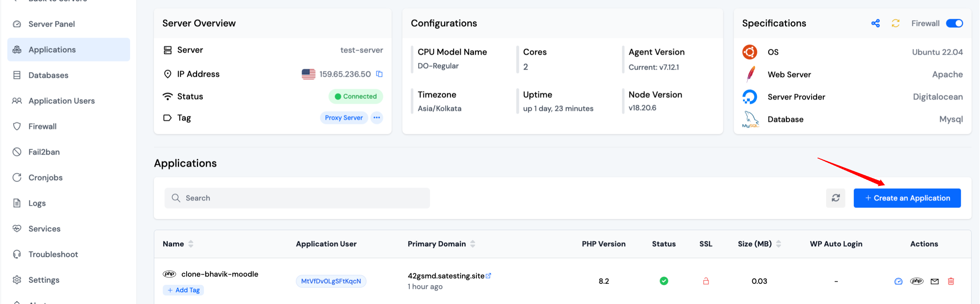
Task: Click the applications Search field
Action: 297,198
